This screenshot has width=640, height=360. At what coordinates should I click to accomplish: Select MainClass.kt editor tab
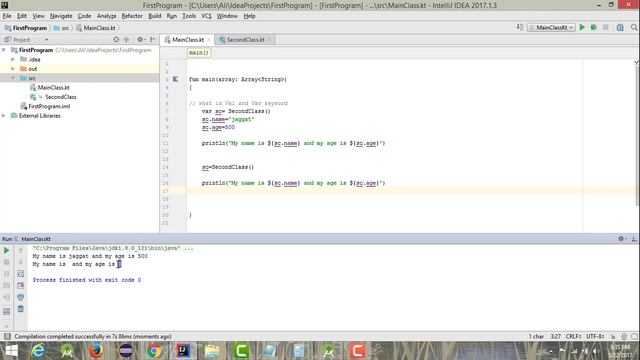[187, 40]
